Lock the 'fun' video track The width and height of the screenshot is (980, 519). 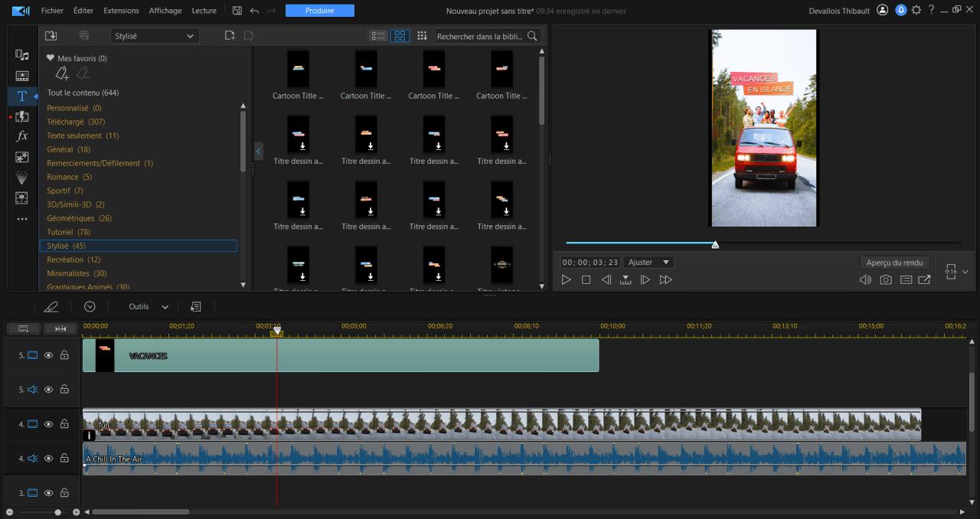(x=64, y=423)
